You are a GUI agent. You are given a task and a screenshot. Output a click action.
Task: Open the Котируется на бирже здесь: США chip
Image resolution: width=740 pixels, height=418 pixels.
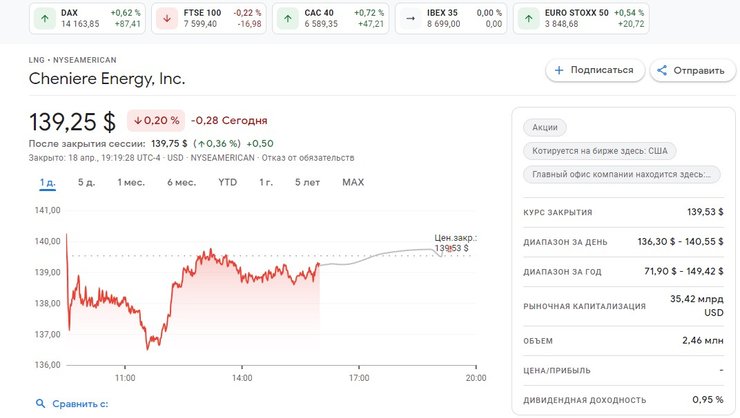pos(600,151)
